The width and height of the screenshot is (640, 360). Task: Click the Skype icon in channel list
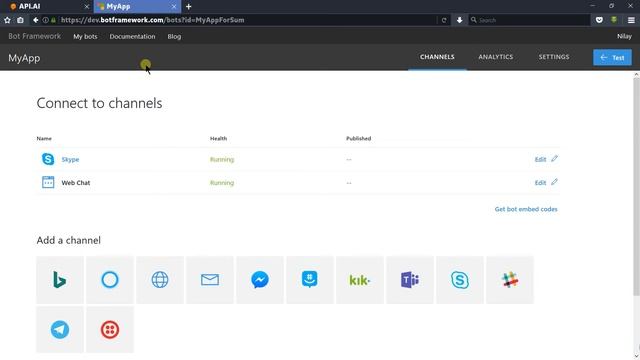pyautogui.click(x=48, y=159)
